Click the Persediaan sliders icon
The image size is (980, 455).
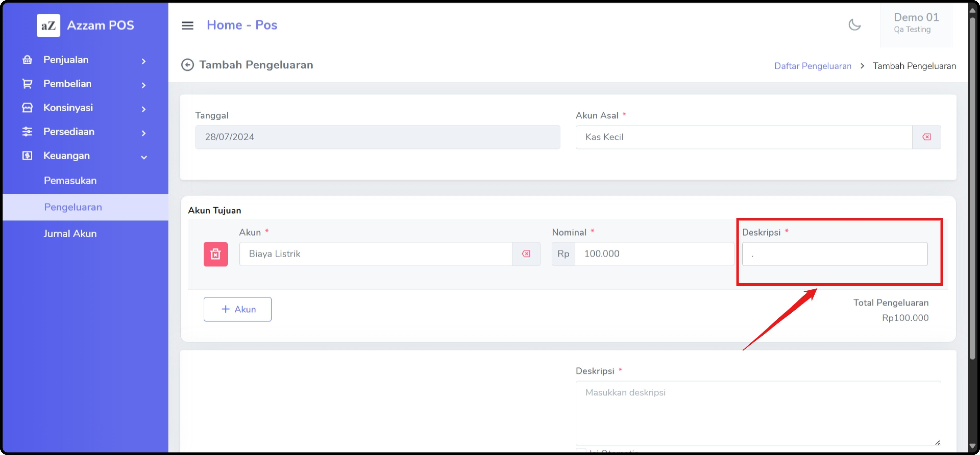point(27,132)
